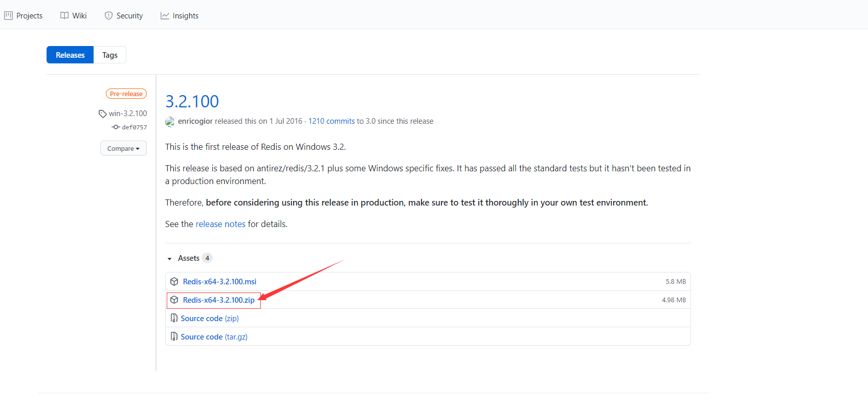
Task: Click the Wiki book icon
Action: (x=64, y=16)
